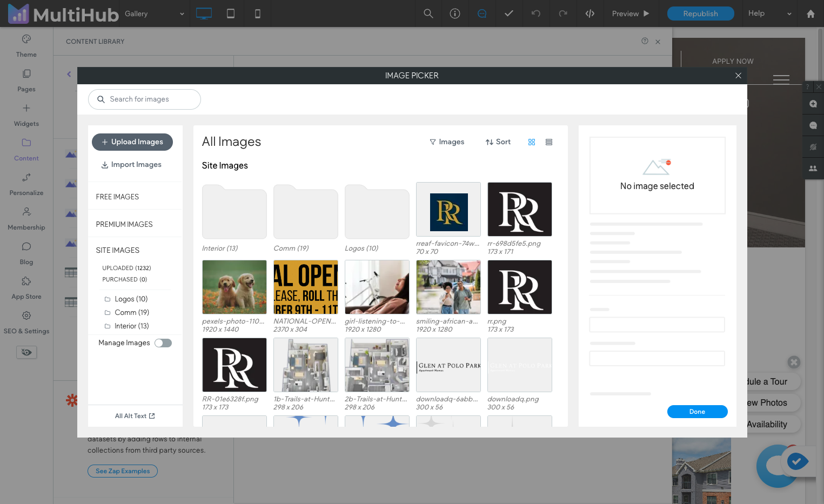Open the Widgets sidebar panel
Screen dimensions: 824x504
[x=26, y=115]
